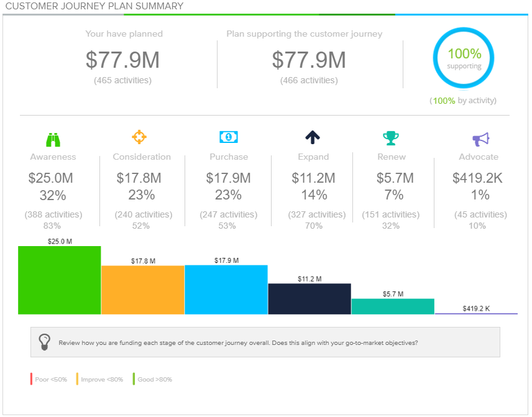Click the (465 activities) text

pyautogui.click(x=123, y=80)
